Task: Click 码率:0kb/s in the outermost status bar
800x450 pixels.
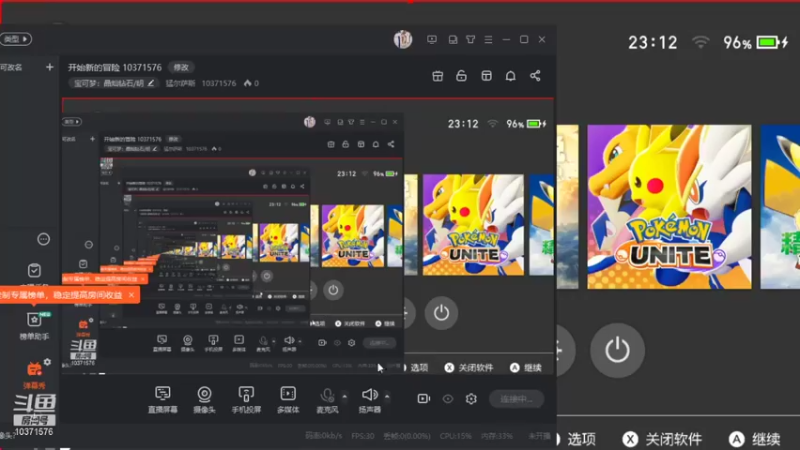Action: pyautogui.click(x=323, y=436)
